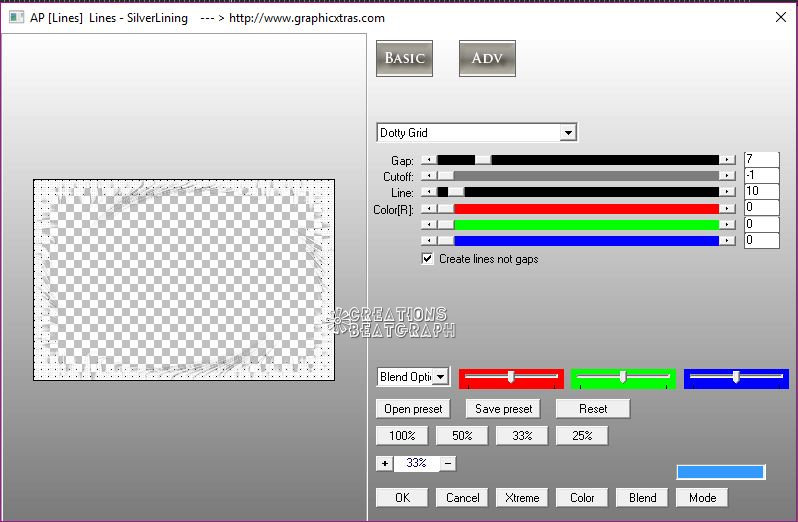Click the Line value field showing 10
Viewport: 798px width, 522px height.
pyautogui.click(x=761, y=191)
